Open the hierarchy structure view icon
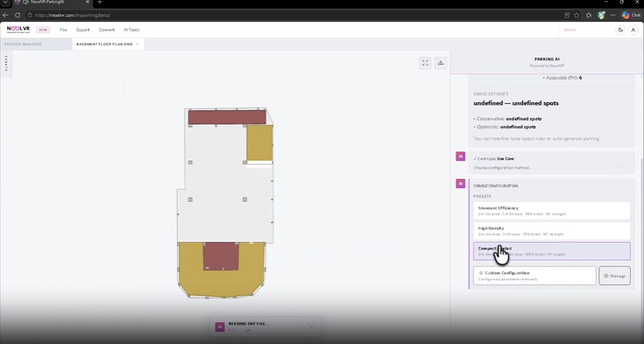Screen dimensions: 644x344 point(441,63)
